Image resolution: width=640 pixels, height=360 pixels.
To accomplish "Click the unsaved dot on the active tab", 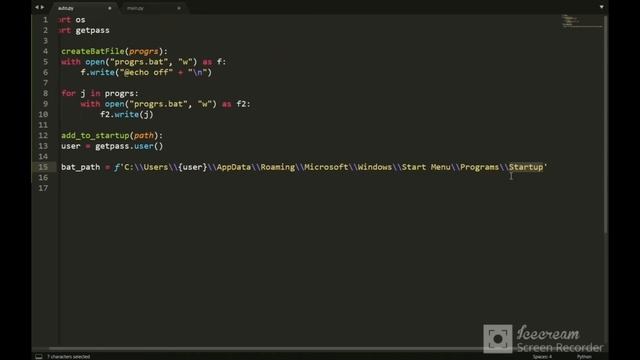I will click(x=109, y=8).
